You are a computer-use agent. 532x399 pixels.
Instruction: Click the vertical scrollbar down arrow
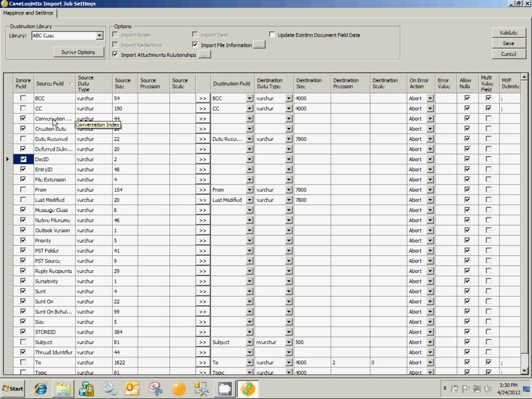524,370
